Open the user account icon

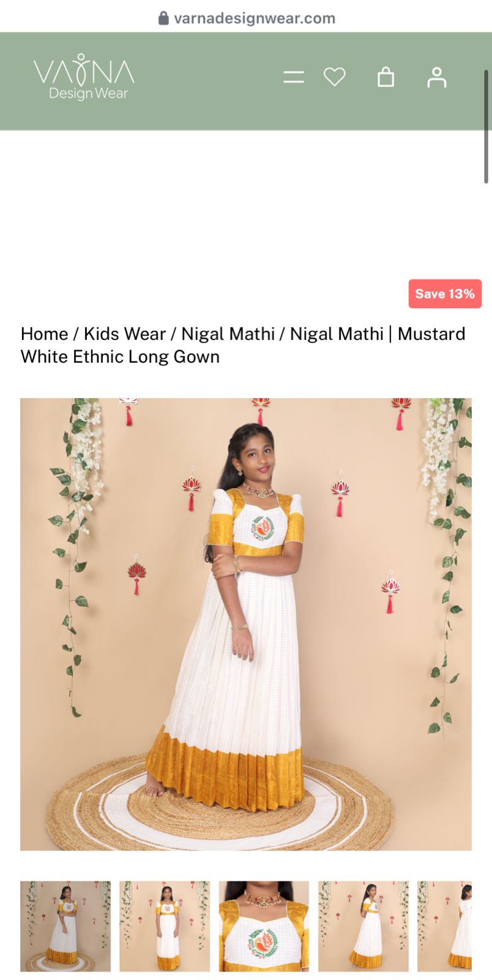pos(437,77)
